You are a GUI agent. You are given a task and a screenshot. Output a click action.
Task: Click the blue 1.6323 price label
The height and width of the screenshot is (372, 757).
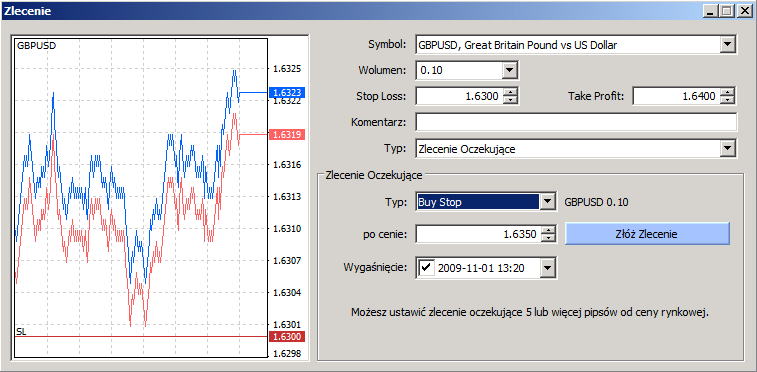pyautogui.click(x=287, y=92)
